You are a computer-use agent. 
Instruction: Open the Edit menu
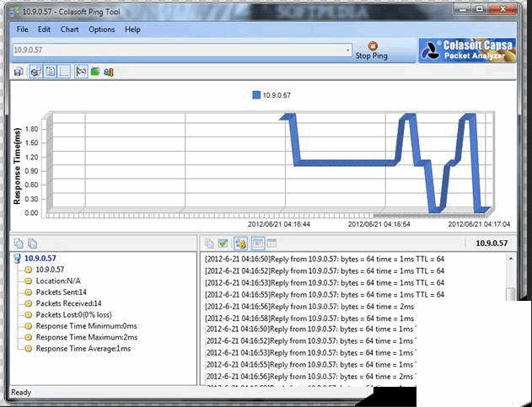(x=44, y=29)
